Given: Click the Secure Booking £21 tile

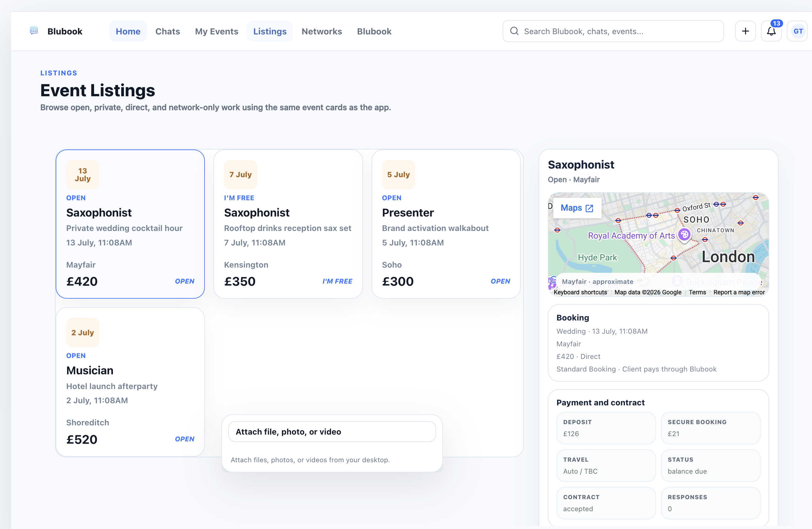Looking at the screenshot, I should (x=710, y=428).
